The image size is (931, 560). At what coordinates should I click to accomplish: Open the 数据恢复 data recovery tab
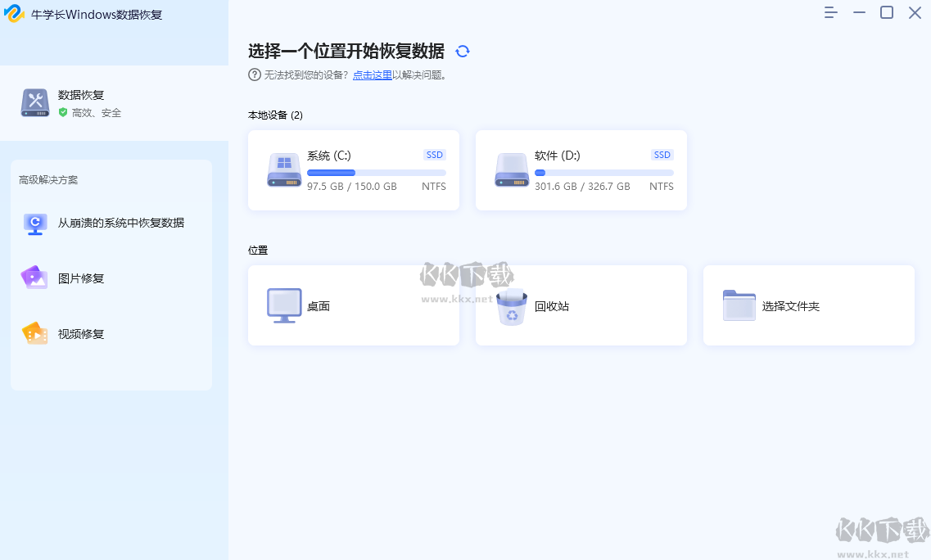(80, 103)
